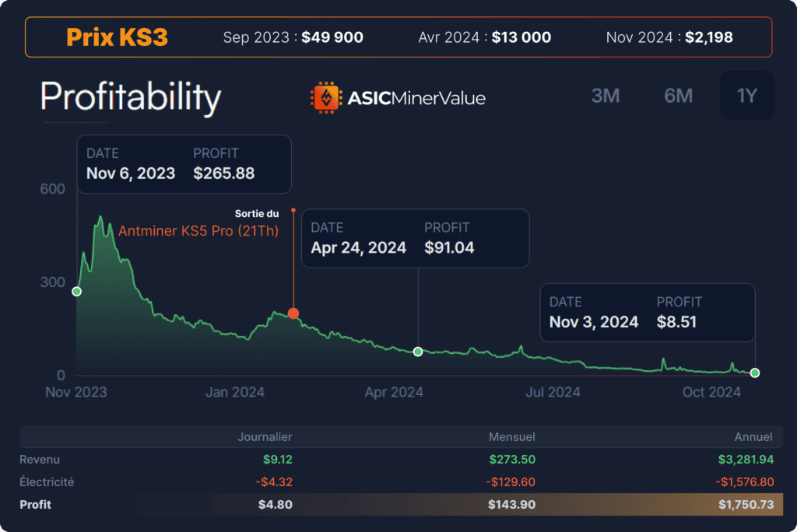Viewport: 797px width, 532px height.
Task: Click the Nov 3, 2024 profit tooltip box
Action: (648, 313)
